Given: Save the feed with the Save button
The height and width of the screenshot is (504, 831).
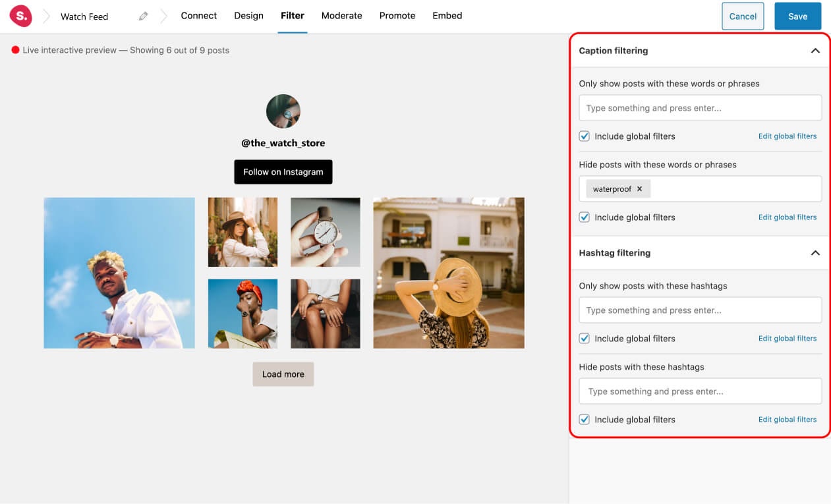Looking at the screenshot, I should (x=797, y=16).
